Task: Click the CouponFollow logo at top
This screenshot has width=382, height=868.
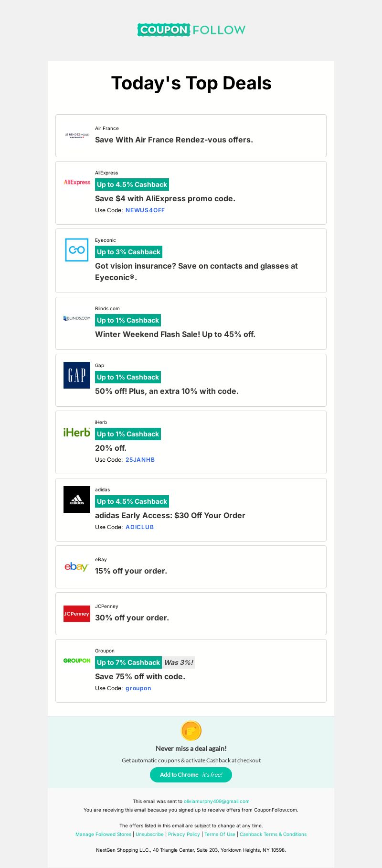Action: (x=191, y=30)
